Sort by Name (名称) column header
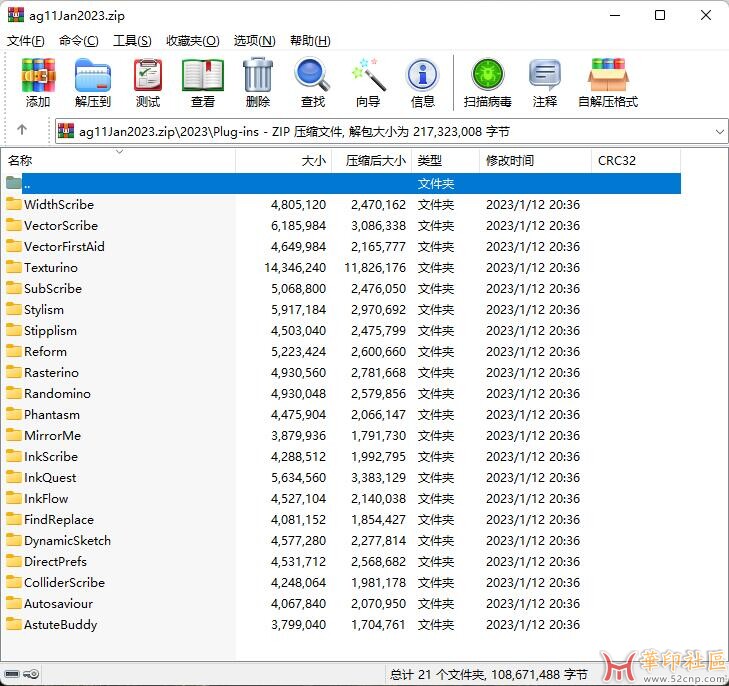Image resolution: width=729 pixels, height=686 pixels. click(x=119, y=161)
